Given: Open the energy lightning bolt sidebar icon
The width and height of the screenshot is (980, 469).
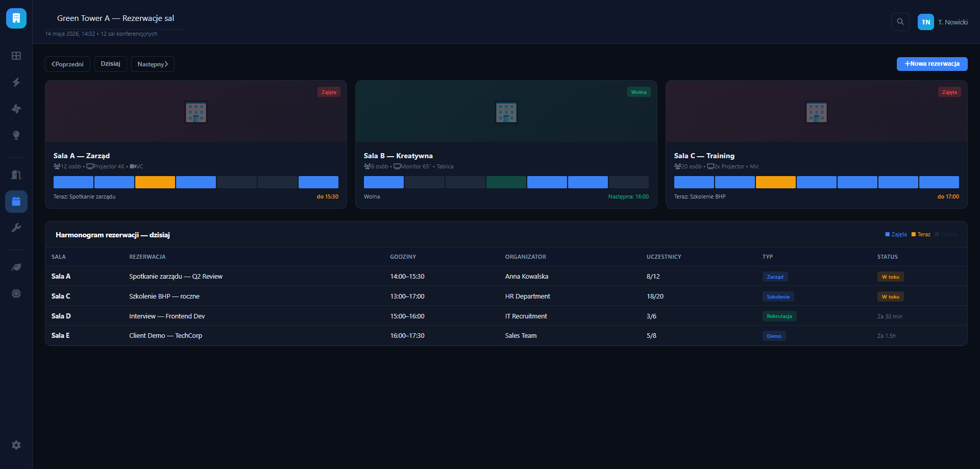Looking at the screenshot, I should pyautogui.click(x=16, y=82).
